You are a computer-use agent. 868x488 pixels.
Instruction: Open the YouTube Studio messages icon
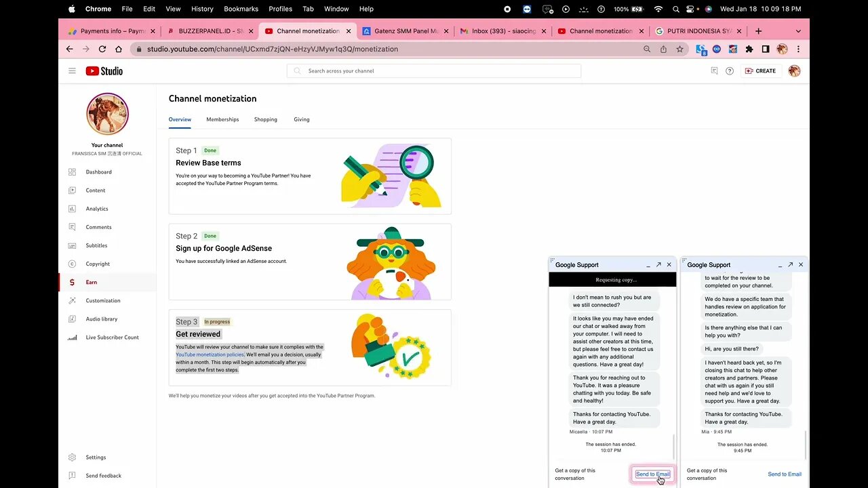point(714,70)
